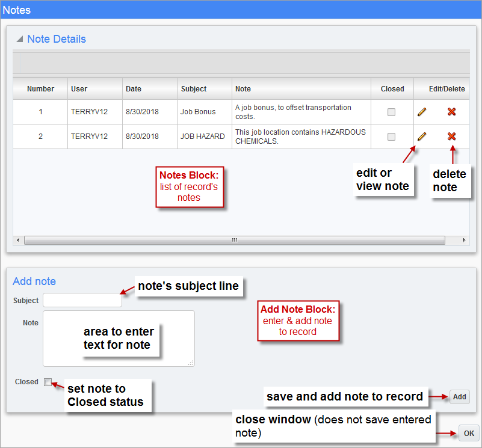Mark the JOB HAZARD note as Closed
This screenshot has width=482, height=448.
click(x=392, y=137)
